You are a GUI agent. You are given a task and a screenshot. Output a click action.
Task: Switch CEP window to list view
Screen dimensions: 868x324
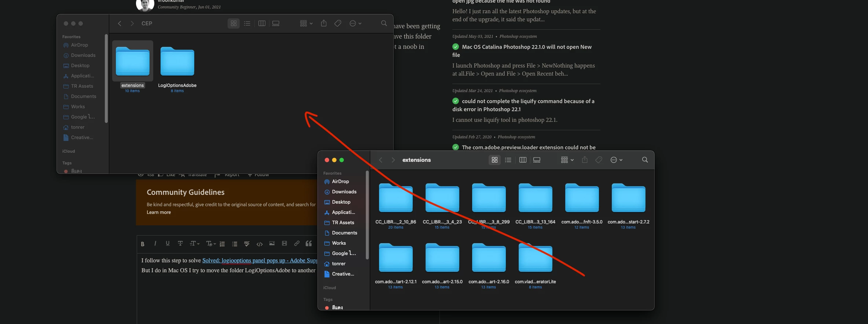point(247,23)
